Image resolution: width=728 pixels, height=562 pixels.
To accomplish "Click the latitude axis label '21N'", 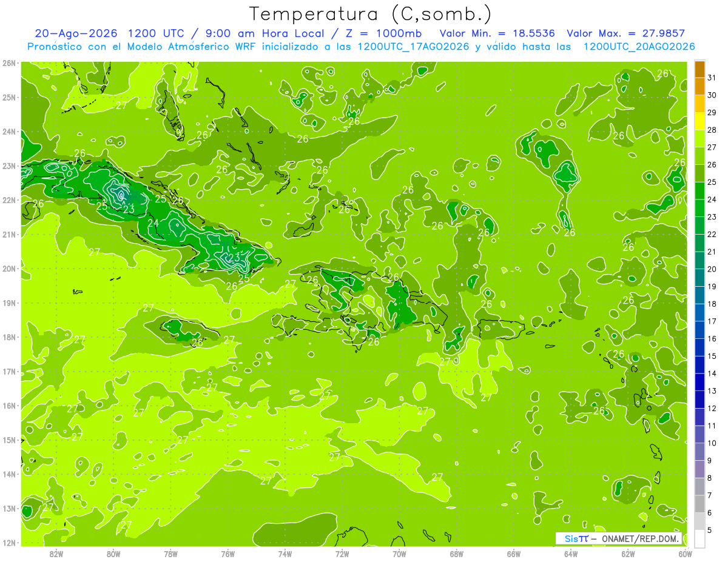I will click(x=9, y=234).
